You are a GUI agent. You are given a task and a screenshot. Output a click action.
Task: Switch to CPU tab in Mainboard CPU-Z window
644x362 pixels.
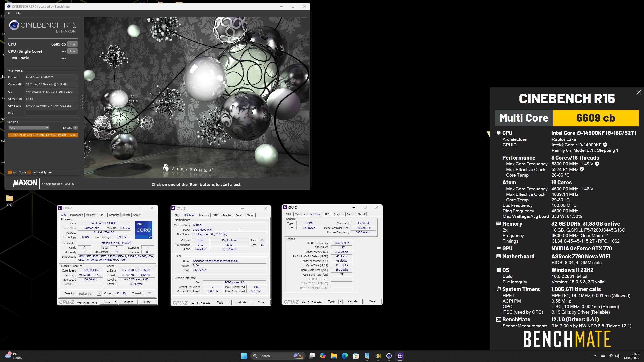point(177,215)
